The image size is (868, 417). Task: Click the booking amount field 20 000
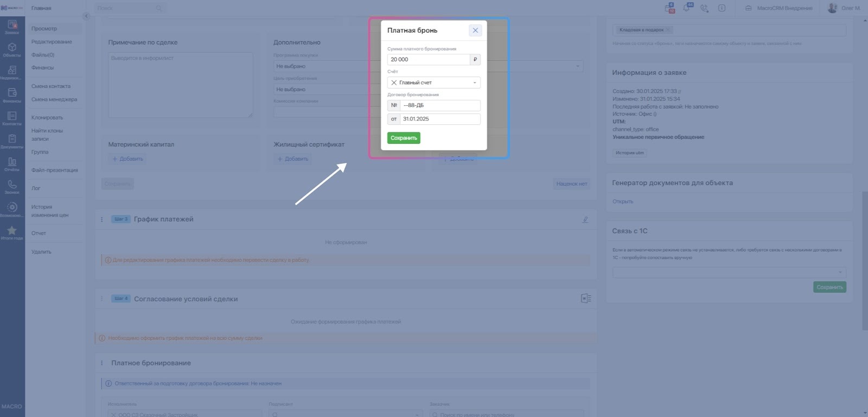[429, 60]
